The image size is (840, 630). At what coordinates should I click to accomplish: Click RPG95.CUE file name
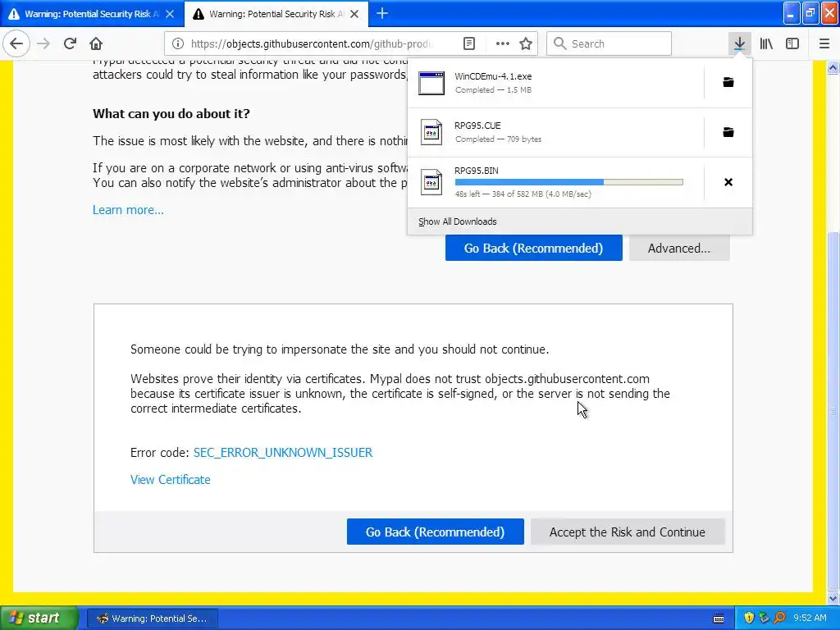pos(477,126)
